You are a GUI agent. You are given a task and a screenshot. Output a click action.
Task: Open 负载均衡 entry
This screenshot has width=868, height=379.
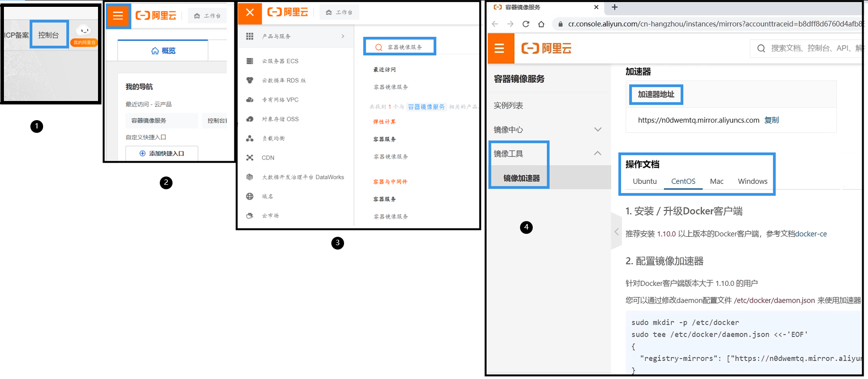click(x=273, y=138)
